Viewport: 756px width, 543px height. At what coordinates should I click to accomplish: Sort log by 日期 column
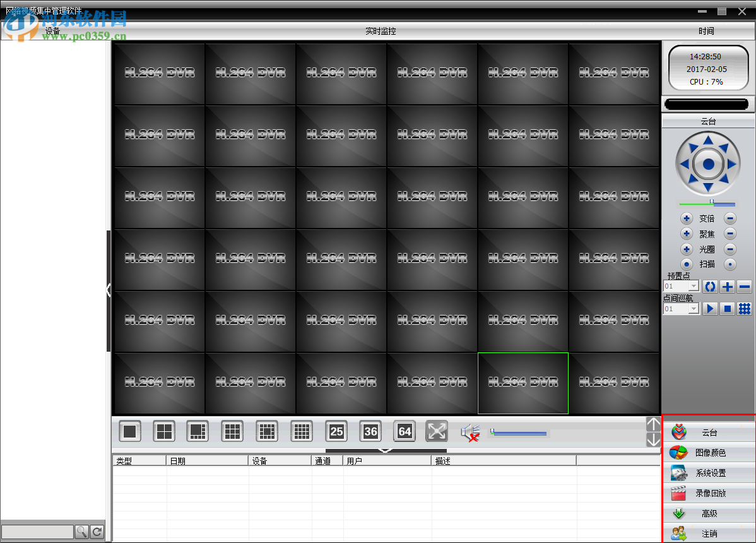tap(208, 461)
